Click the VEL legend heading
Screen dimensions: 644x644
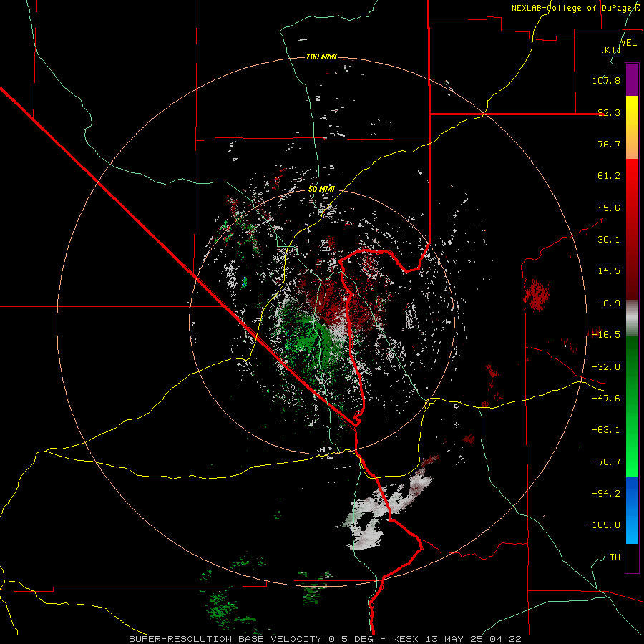coord(628,43)
